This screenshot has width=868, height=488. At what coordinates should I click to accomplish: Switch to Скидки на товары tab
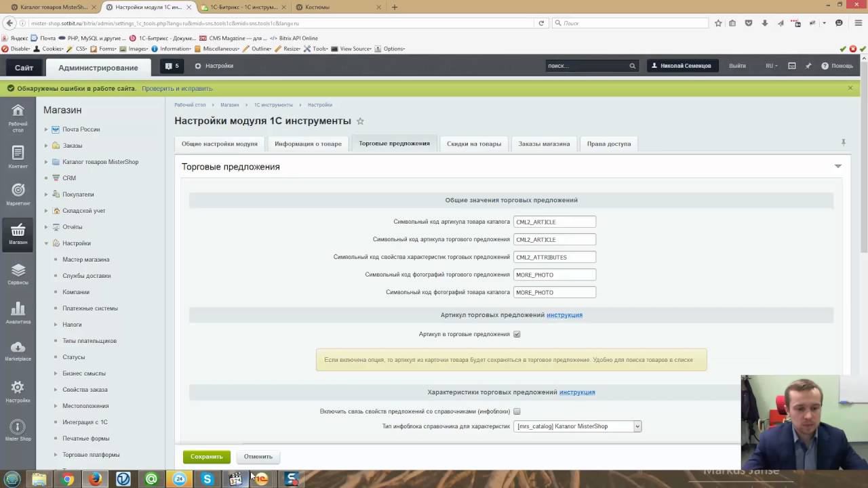(474, 144)
